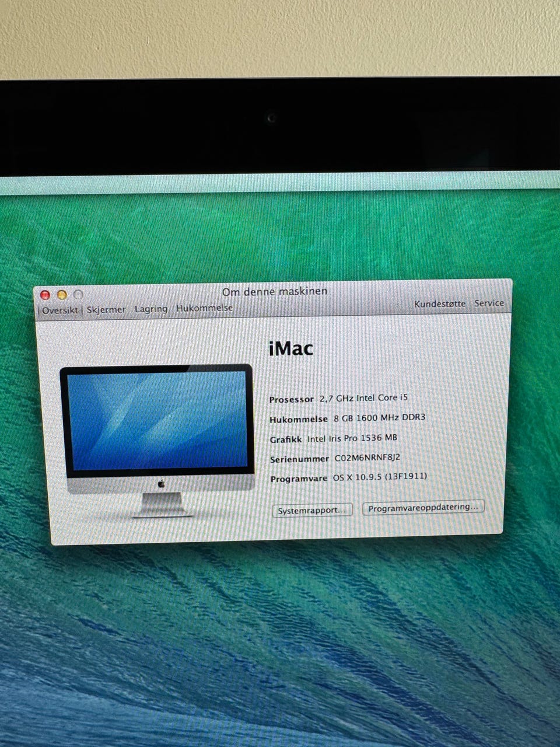The image size is (560, 747).
Task: Click the Serienummer label
Action: pyautogui.click(x=300, y=459)
